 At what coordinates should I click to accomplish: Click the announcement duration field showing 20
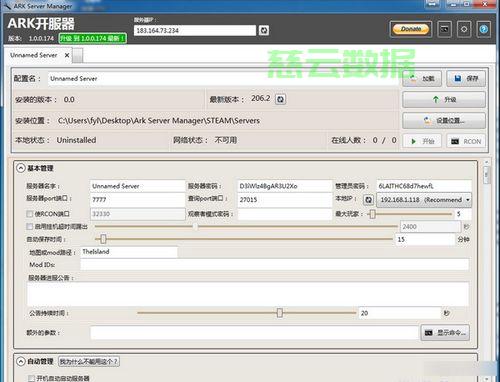coord(400,313)
